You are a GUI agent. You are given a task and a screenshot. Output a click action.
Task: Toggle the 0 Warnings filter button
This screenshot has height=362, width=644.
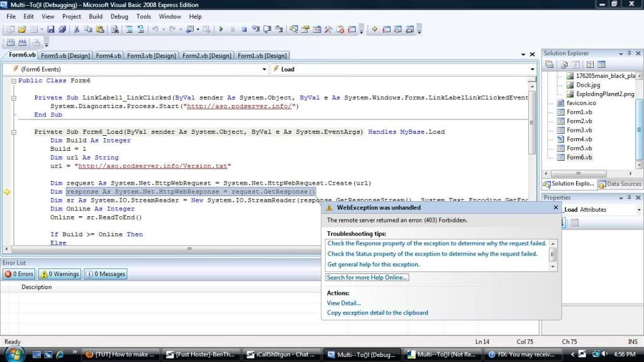(x=60, y=274)
